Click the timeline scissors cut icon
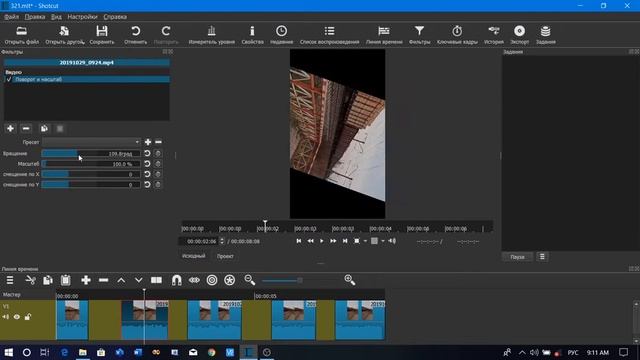This screenshot has width=640, height=360. click(31, 280)
